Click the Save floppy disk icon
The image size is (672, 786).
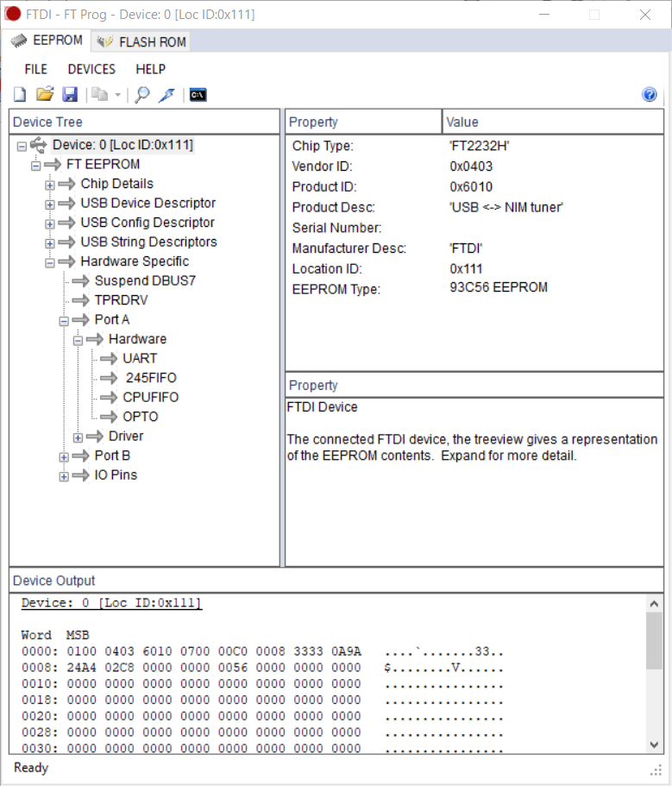tap(70, 94)
